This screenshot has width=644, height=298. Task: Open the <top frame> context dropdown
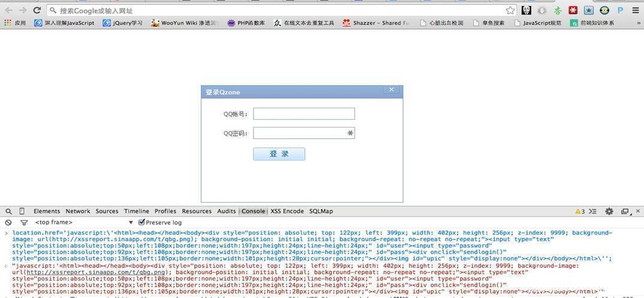coord(84,223)
